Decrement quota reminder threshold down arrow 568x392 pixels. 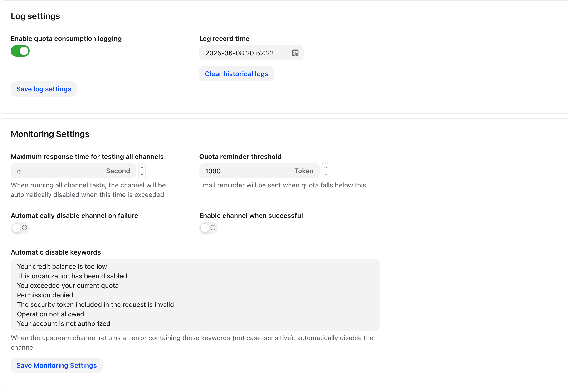pos(325,174)
